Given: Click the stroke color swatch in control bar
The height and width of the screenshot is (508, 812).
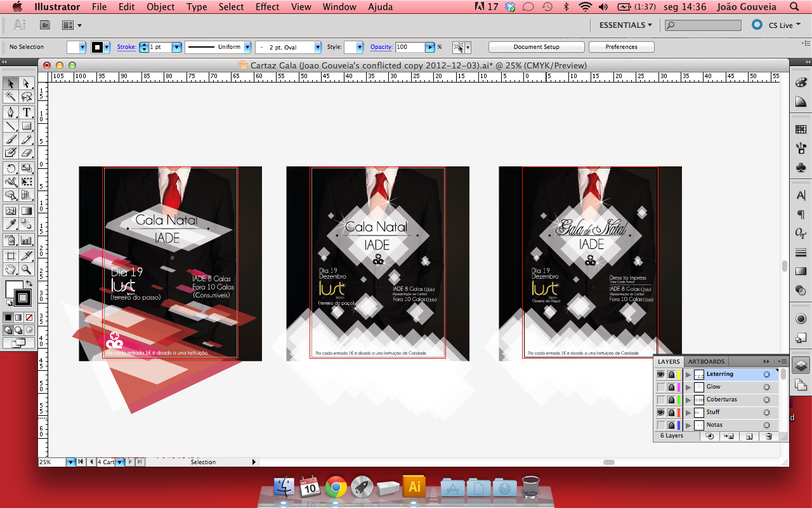Looking at the screenshot, I should pyautogui.click(x=97, y=47).
